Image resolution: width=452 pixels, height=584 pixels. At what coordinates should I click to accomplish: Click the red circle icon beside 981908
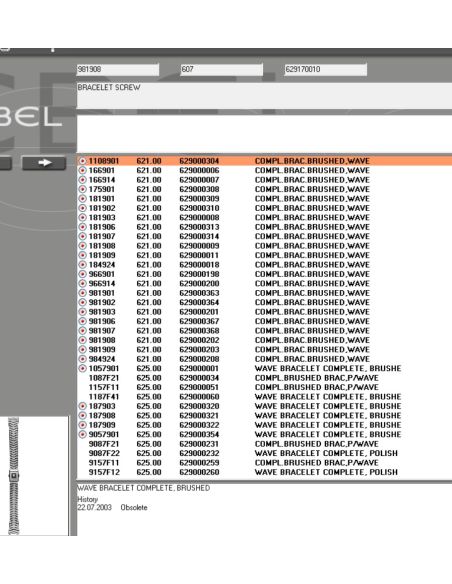(x=82, y=340)
